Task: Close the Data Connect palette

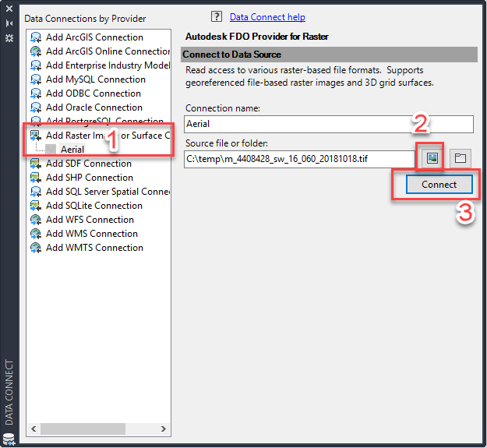Action: pos(9,9)
